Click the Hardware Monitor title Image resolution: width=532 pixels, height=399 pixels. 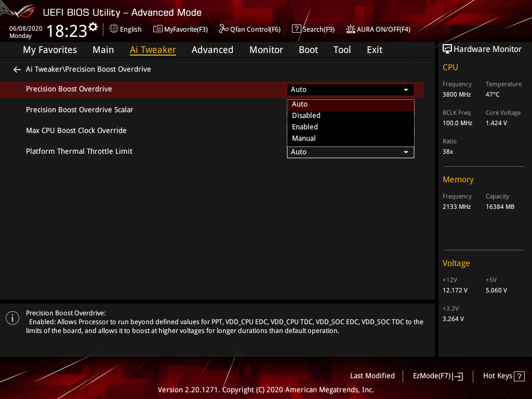(x=487, y=49)
